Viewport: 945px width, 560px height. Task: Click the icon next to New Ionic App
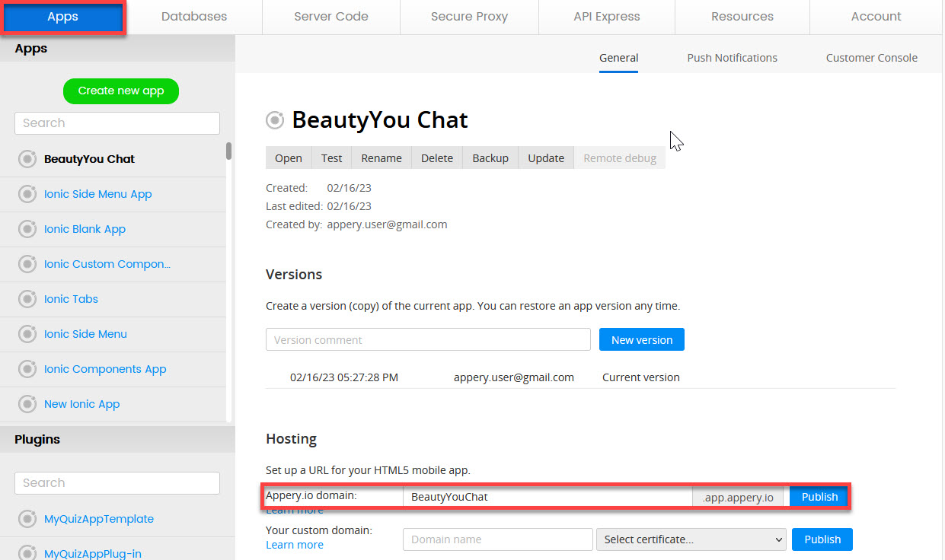pyautogui.click(x=27, y=404)
